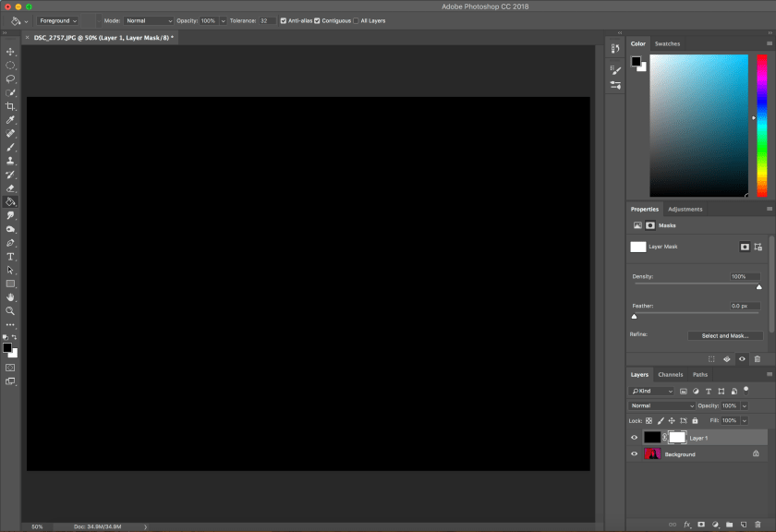776x532 pixels.
Task: Delete layer using trash icon in Layers panel
Action: coord(758,524)
